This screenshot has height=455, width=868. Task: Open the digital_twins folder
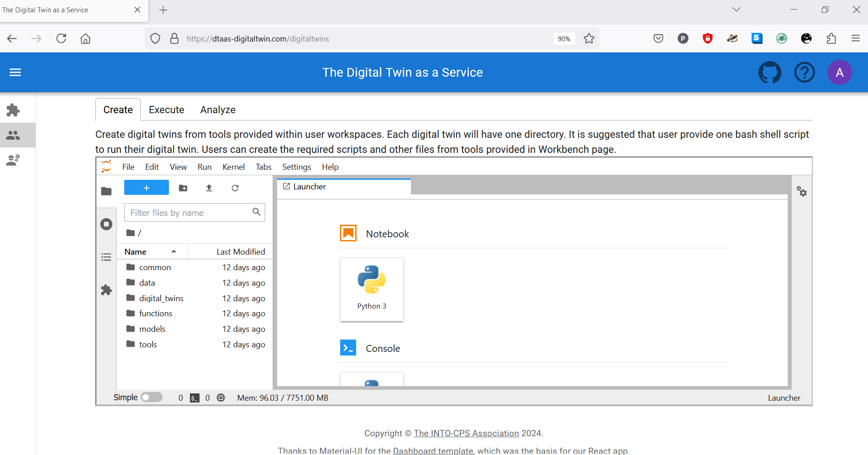click(x=161, y=298)
